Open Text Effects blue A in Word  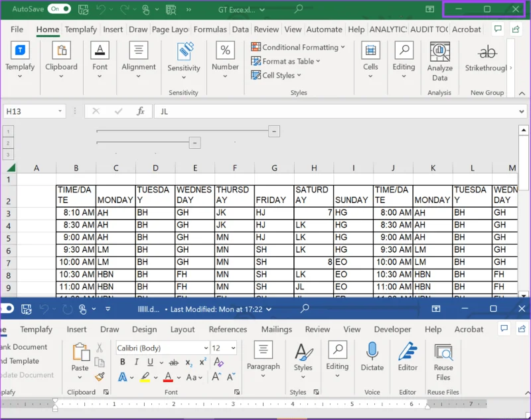pyautogui.click(x=123, y=377)
